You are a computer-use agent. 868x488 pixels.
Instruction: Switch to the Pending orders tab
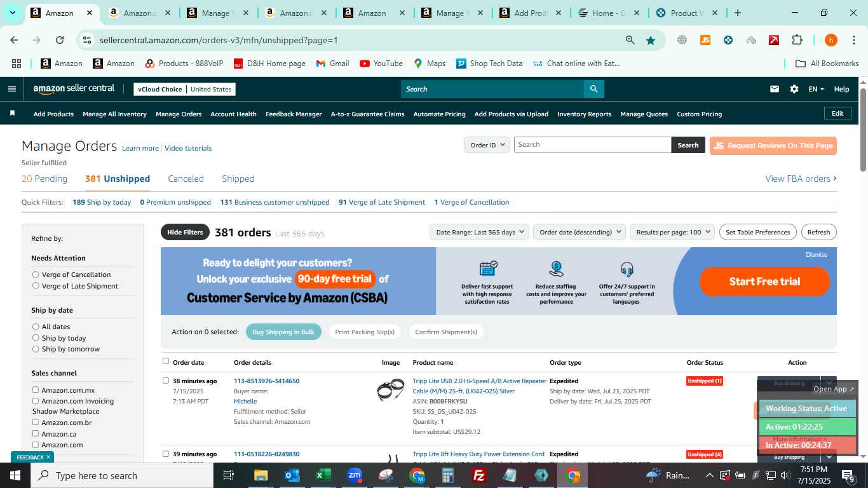[x=44, y=179]
